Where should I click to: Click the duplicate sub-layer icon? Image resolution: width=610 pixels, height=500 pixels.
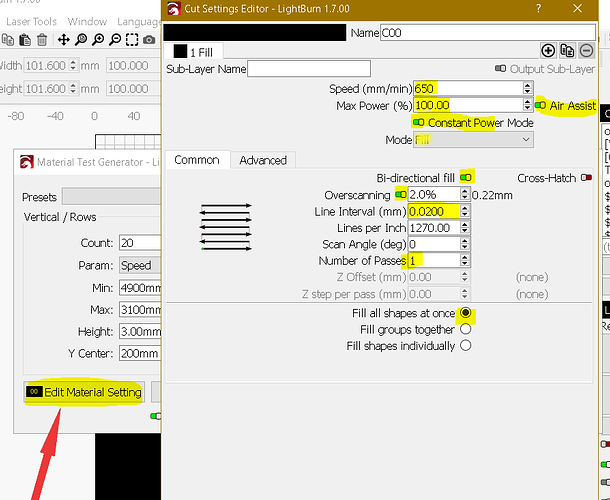pos(566,50)
